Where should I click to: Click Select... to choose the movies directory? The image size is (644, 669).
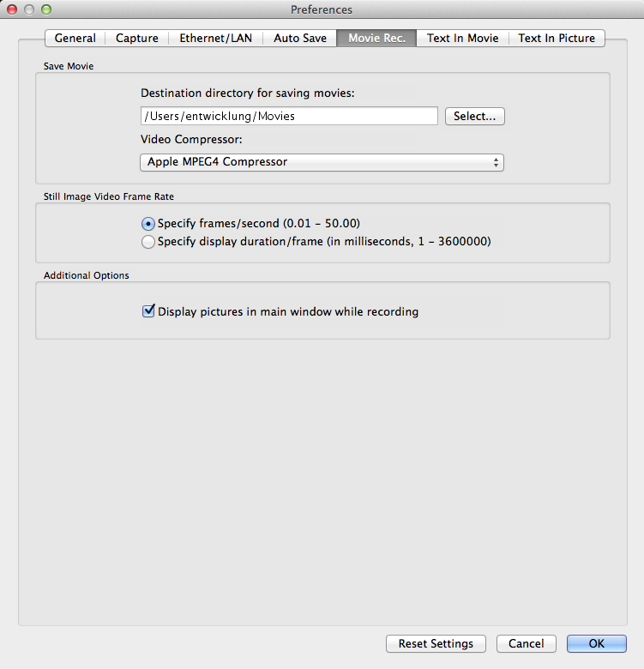[x=474, y=117]
